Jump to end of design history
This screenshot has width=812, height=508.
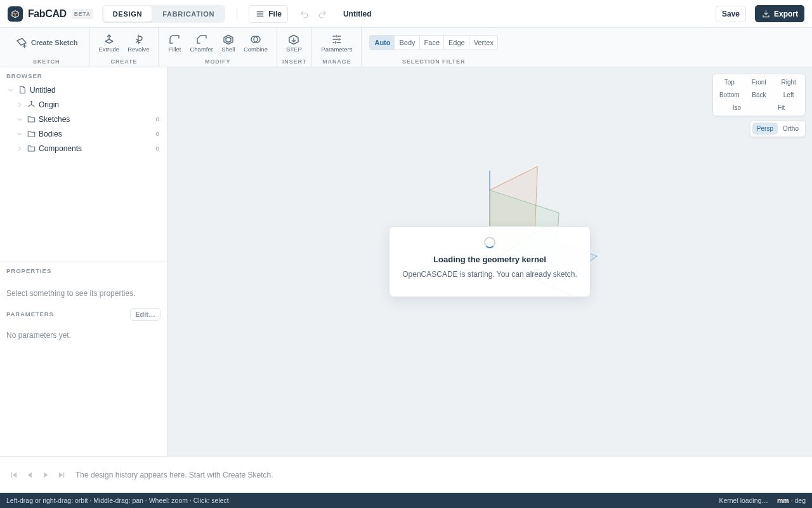click(62, 475)
